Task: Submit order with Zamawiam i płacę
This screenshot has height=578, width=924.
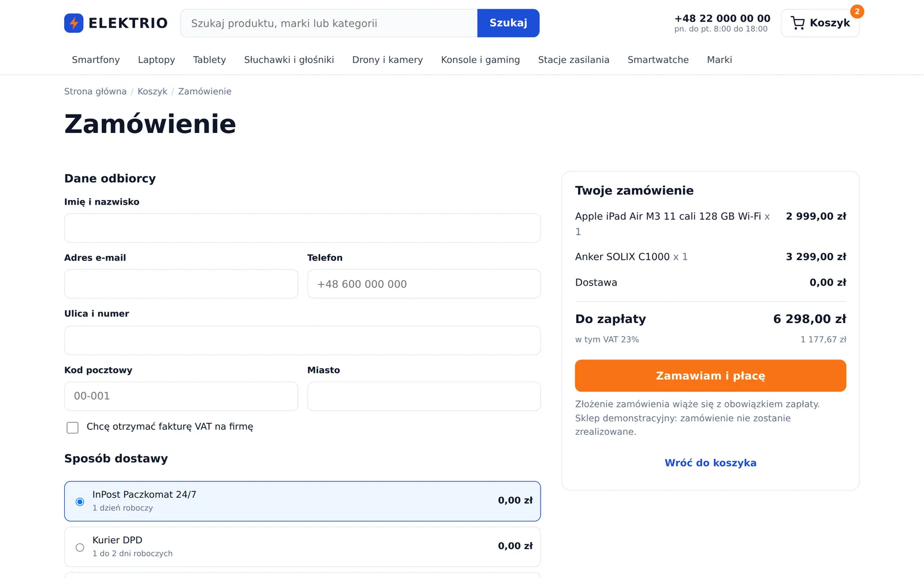Action: tap(710, 376)
